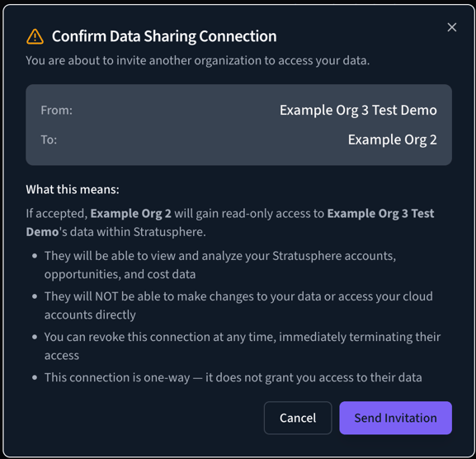The width and height of the screenshot is (476, 459).
Task: Close the dialog with the X icon
Action: coord(452,27)
